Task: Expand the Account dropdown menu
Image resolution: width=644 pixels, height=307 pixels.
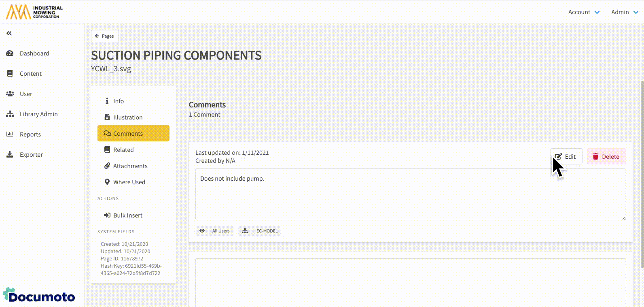Action: (x=584, y=12)
